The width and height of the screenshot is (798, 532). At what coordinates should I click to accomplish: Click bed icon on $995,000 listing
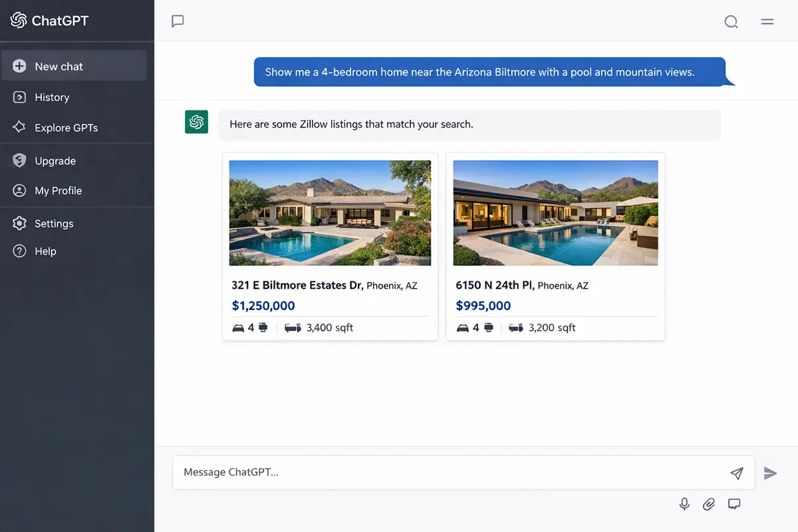point(463,328)
